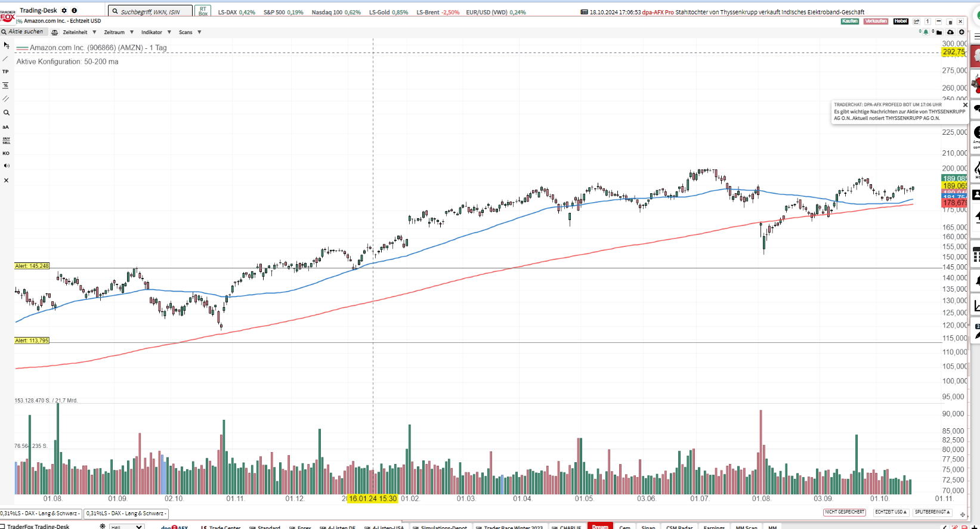Open the Hell theme selector
The image size is (980, 529).
point(126,527)
